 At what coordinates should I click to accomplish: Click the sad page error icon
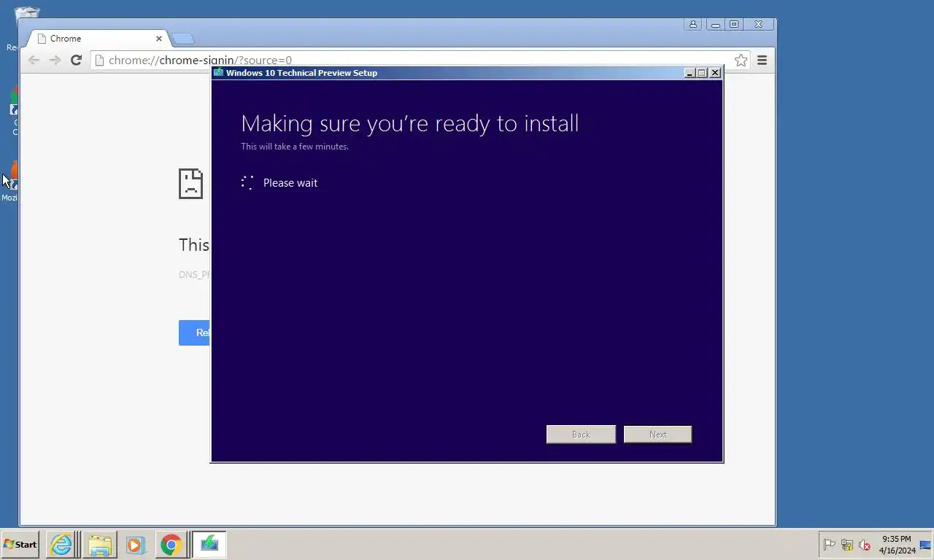click(190, 184)
